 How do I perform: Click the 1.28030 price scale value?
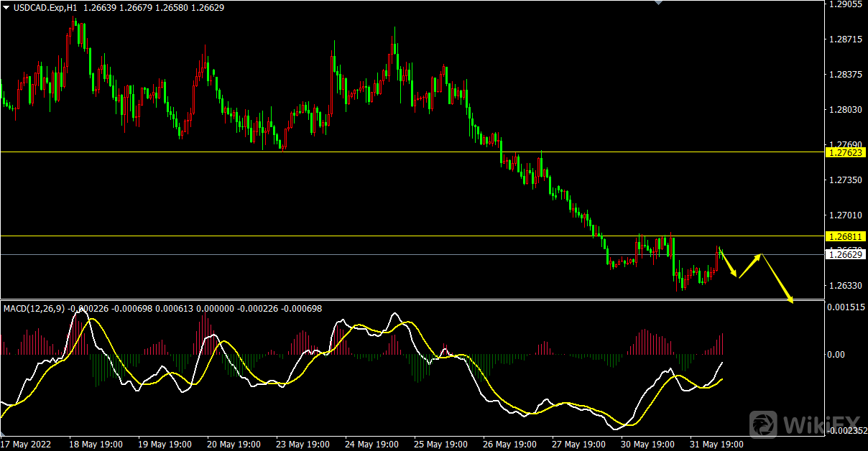tap(845, 109)
